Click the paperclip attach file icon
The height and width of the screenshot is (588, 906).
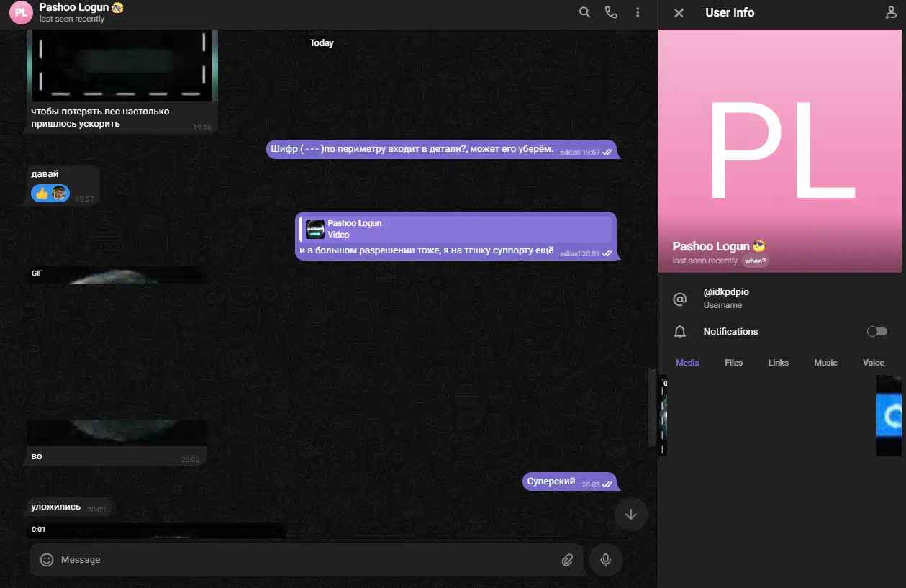click(x=567, y=560)
